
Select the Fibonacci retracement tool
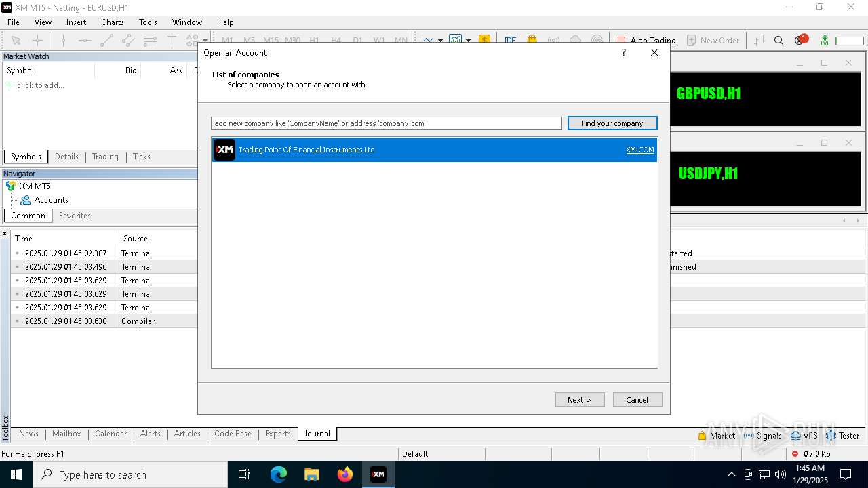coord(150,40)
